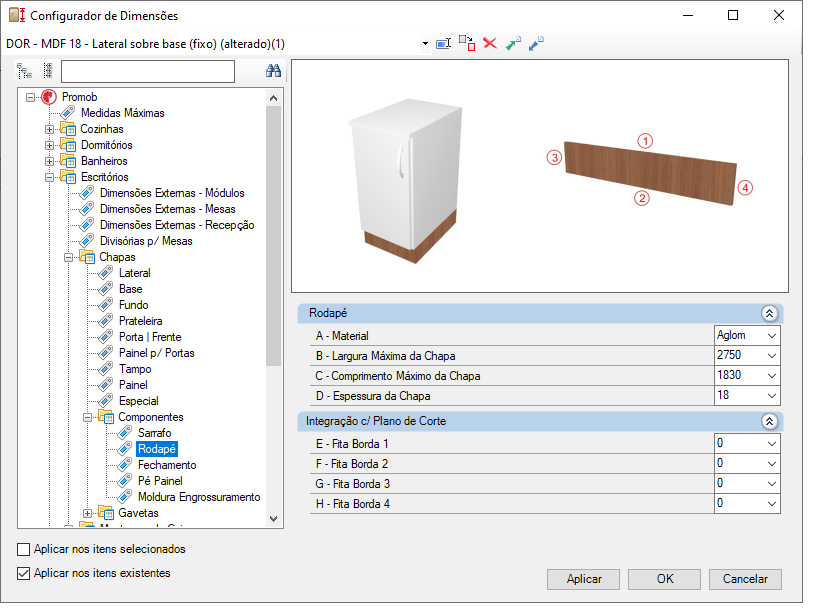Click the tree scrollbar up arrow
The image size is (814, 611).
pyautogui.click(x=274, y=98)
